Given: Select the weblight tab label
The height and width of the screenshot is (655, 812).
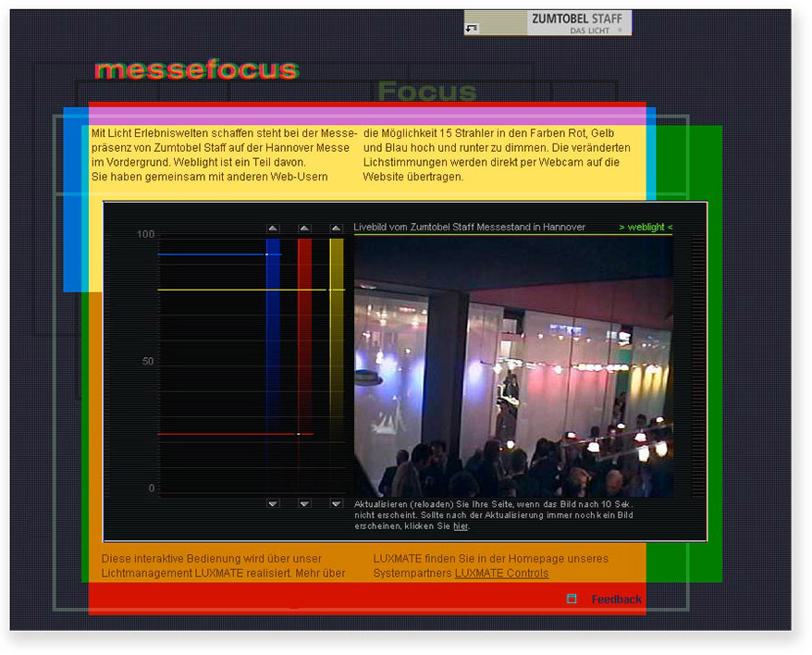Looking at the screenshot, I should [x=646, y=227].
